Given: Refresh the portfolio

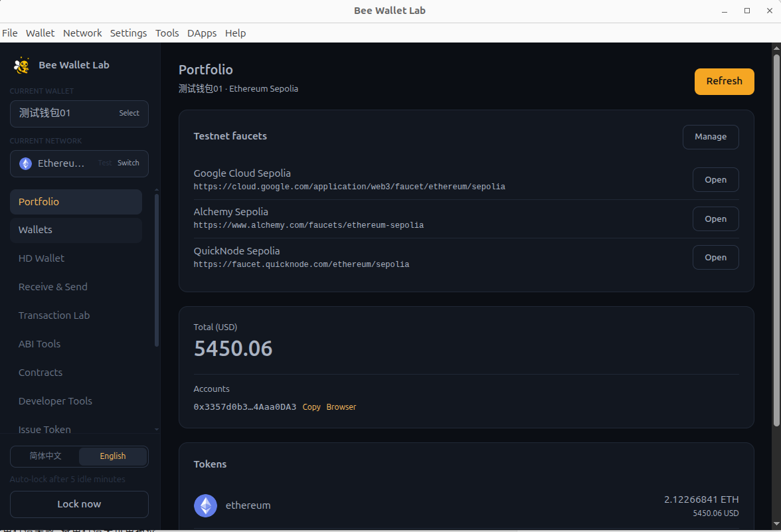Looking at the screenshot, I should [x=724, y=81].
